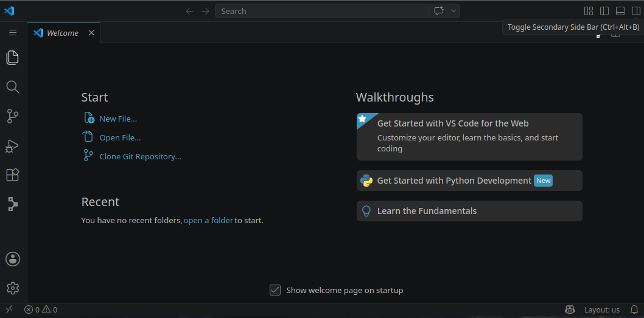Click the lightbulb icon on Learn the Fundamentals
The height and width of the screenshot is (318, 644).
coord(366,211)
